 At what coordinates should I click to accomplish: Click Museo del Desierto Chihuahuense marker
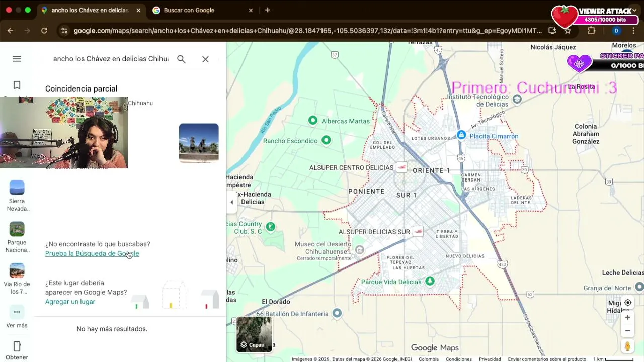[x=359, y=250]
